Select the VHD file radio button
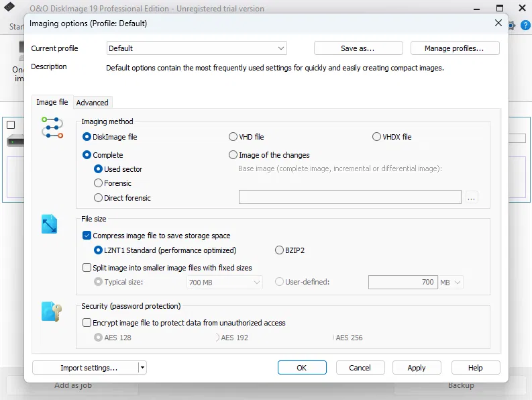This screenshot has height=400, width=532. 233,137
